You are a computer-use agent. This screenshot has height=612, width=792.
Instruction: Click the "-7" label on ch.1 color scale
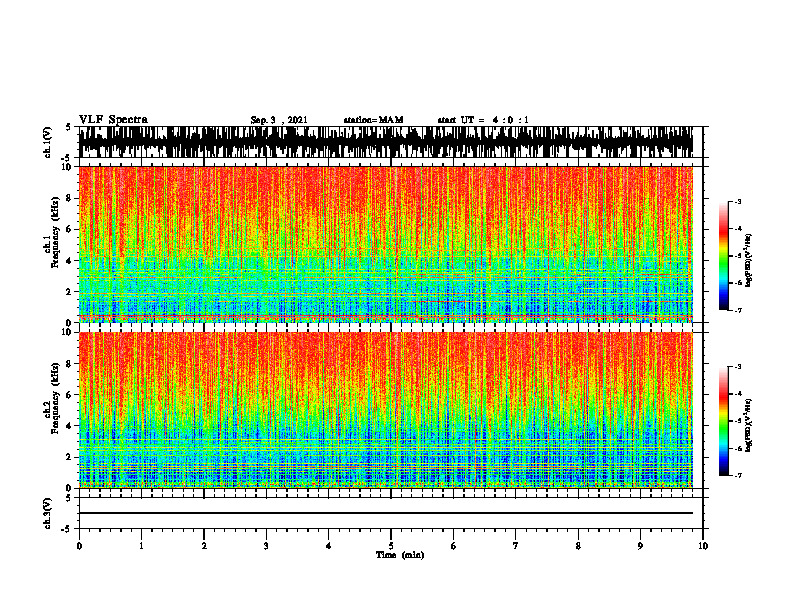tap(738, 310)
